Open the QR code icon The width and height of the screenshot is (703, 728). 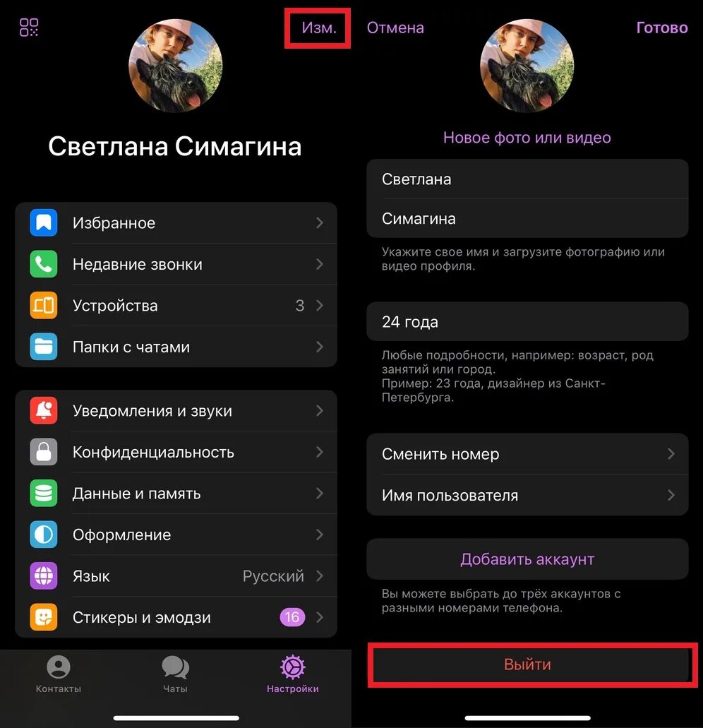(29, 28)
